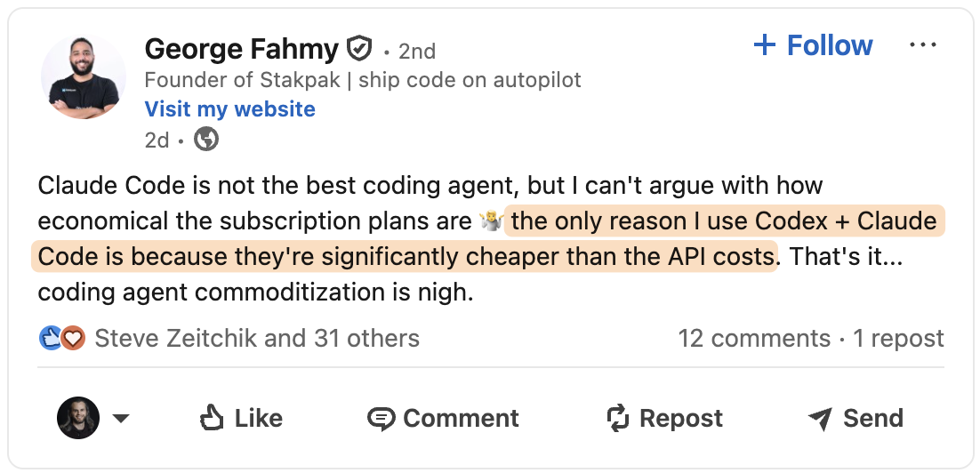The image size is (980, 473).
Task: Click the thumbs-up Like button
Action: pos(241,418)
